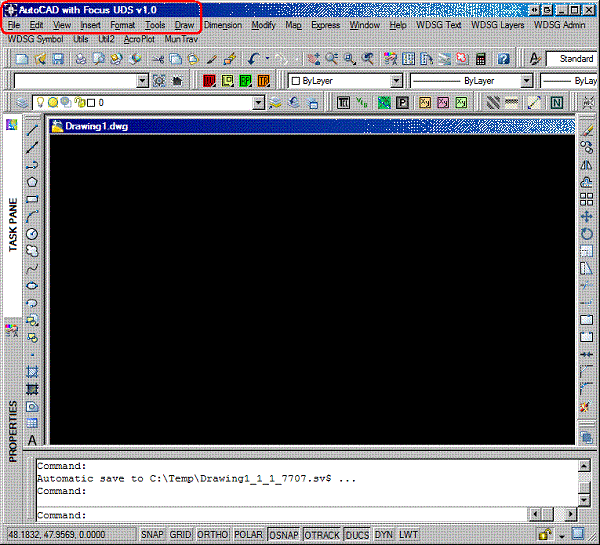The image size is (600, 545).
Task: Toggle SNAP mode in status bar
Action: pos(152,534)
